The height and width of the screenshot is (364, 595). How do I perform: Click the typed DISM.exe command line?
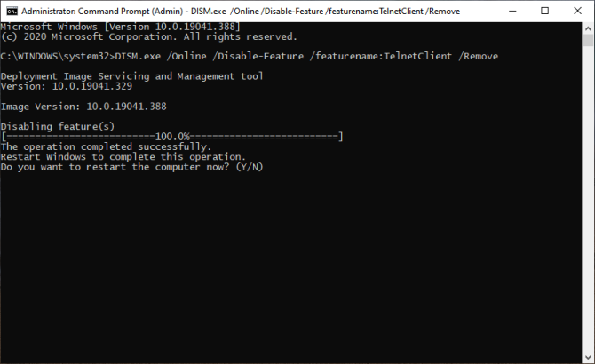click(x=249, y=56)
